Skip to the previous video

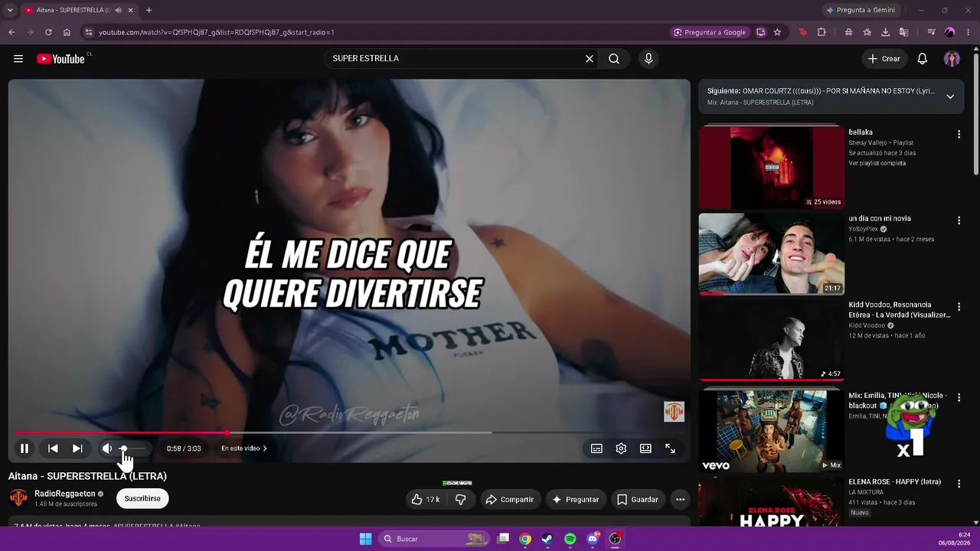tap(53, 448)
